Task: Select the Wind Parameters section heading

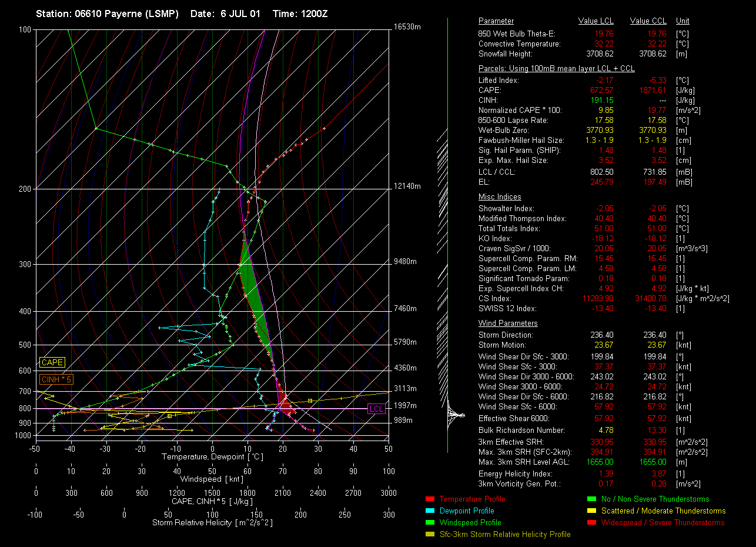Action: pyautogui.click(x=508, y=323)
